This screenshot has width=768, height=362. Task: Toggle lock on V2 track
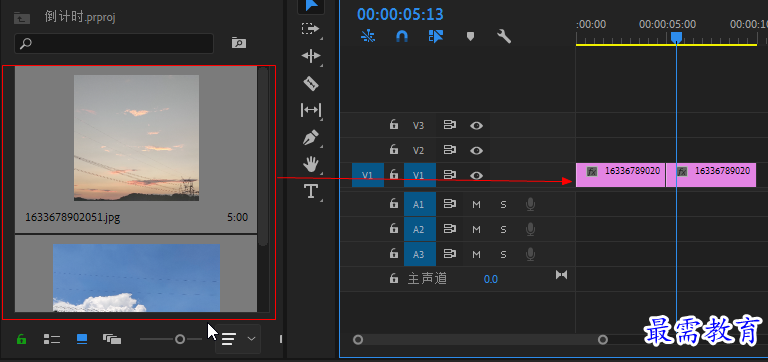[x=393, y=149]
